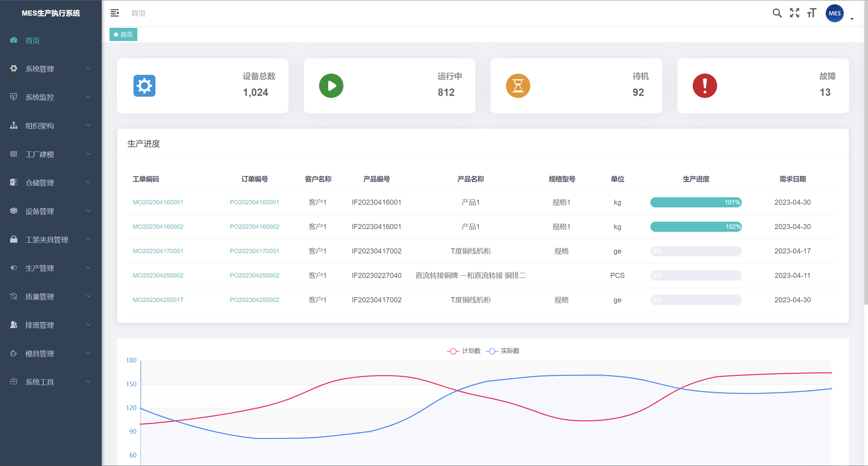
Task: Click the 组织架构 hierarchy icon
Action: click(x=14, y=125)
